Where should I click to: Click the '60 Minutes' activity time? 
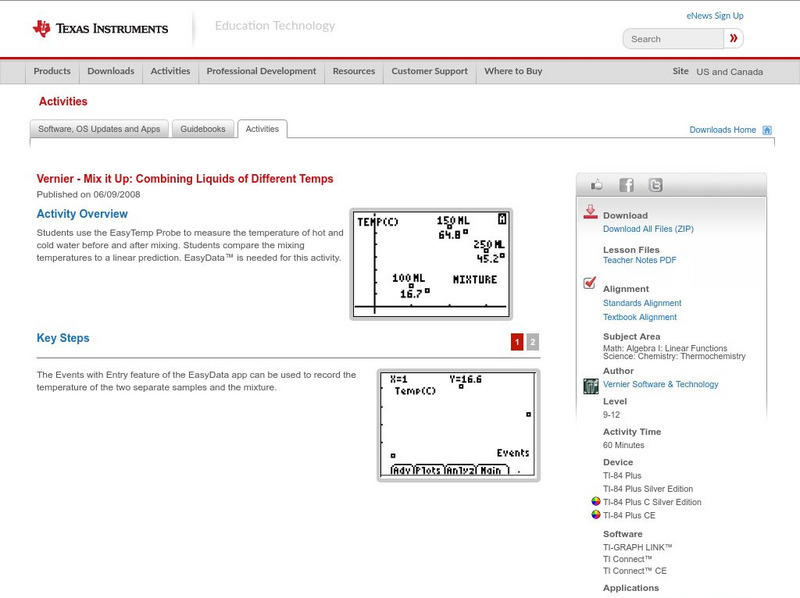point(623,445)
